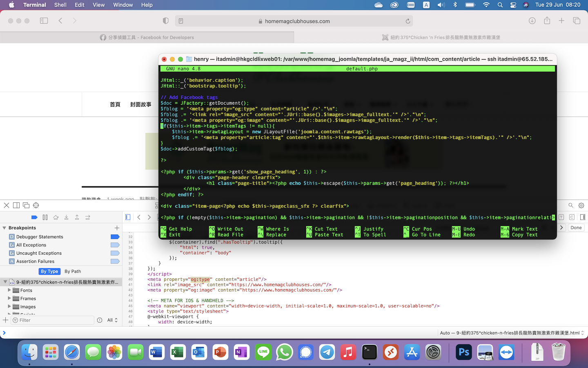Click the step into debugger icon
588x368 pixels.
(x=66, y=218)
